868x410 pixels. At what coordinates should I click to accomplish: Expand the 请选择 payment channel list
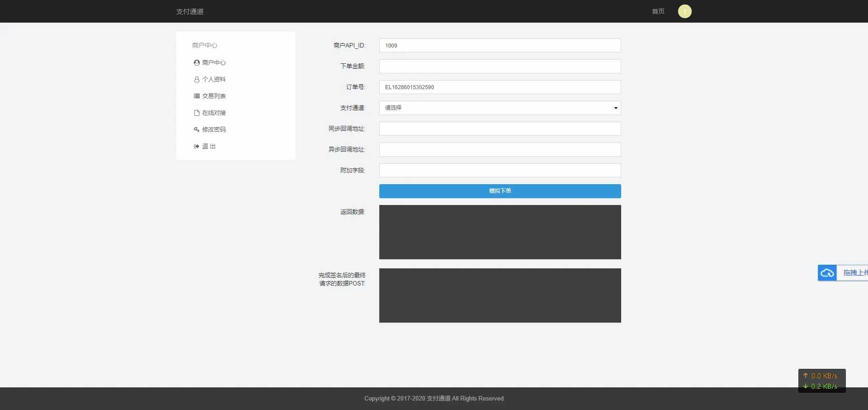(x=500, y=108)
